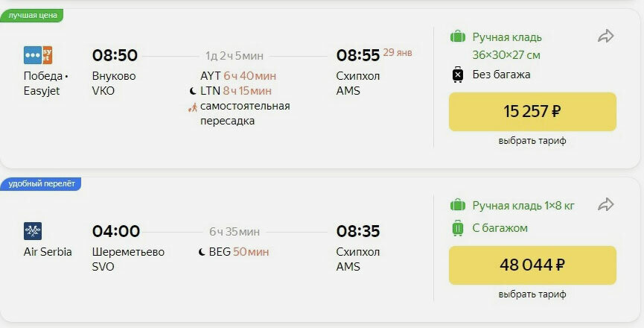Click the moon icon beside the LTN layover
Viewport: 644px width, 328px height.
[x=193, y=91]
